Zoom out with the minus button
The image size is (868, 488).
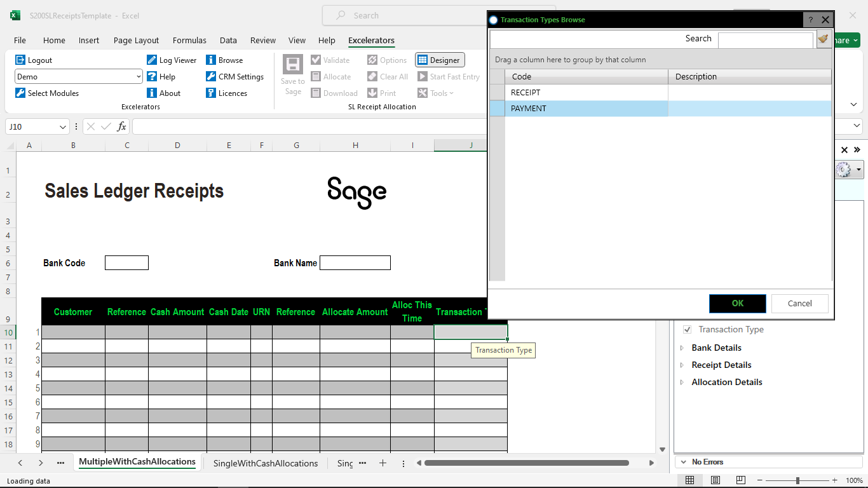[759, 480]
